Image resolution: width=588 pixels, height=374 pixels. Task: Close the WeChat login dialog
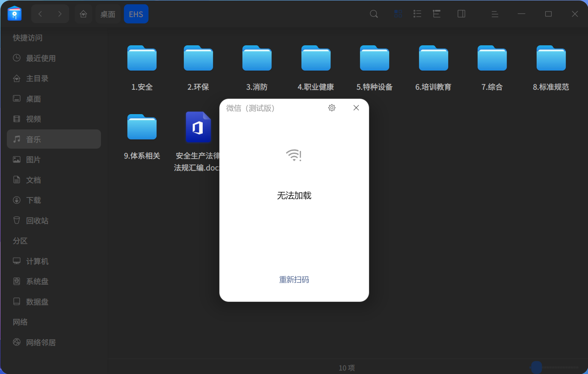pyautogui.click(x=356, y=108)
